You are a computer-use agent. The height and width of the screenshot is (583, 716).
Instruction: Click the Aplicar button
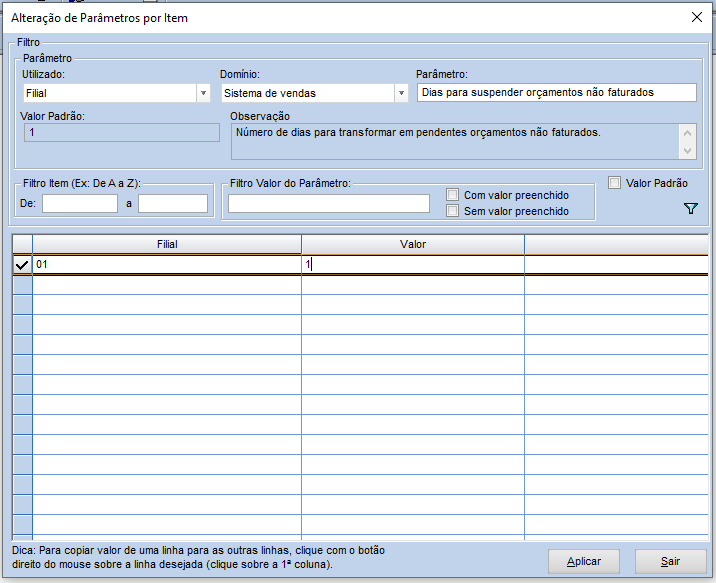[584, 561]
